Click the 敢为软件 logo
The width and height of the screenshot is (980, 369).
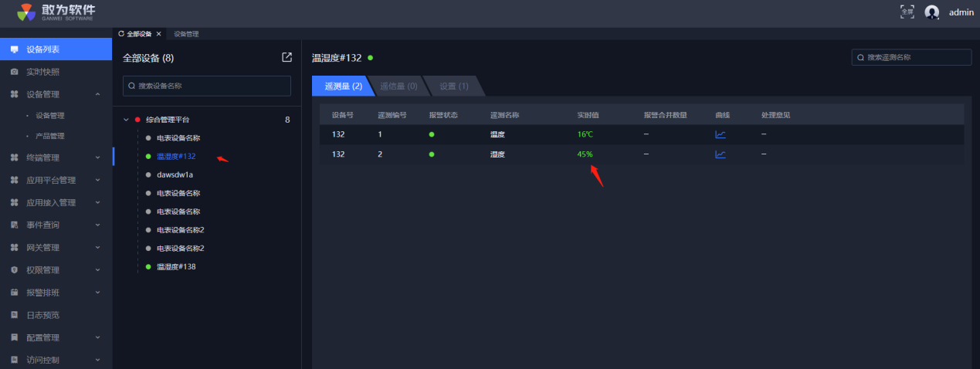(56, 12)
